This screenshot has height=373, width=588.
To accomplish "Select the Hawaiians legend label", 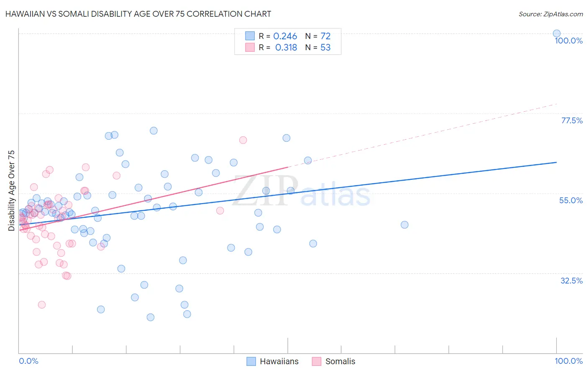I will click(x=279, y=361).
